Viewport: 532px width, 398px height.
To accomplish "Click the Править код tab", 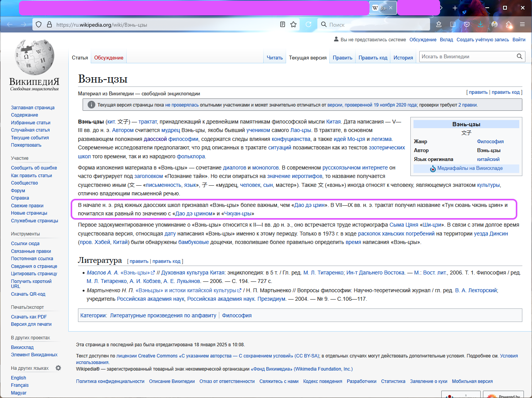I will point(373,58).
